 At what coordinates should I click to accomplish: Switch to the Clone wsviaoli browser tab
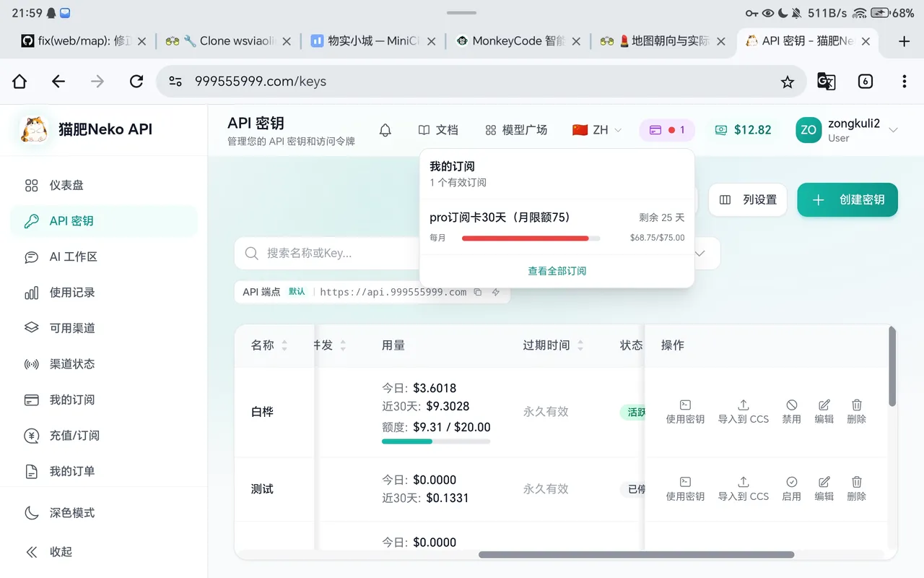(x=228, y=41)
